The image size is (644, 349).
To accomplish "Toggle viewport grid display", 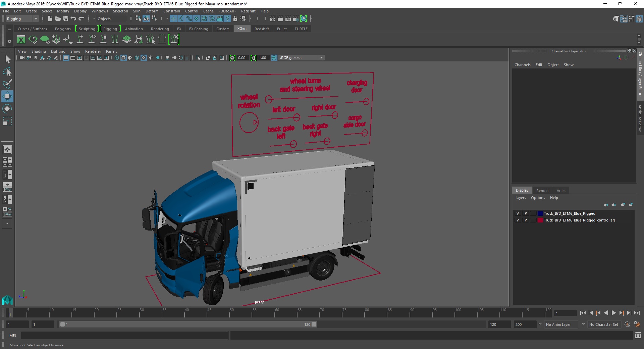I will [66, 58].
